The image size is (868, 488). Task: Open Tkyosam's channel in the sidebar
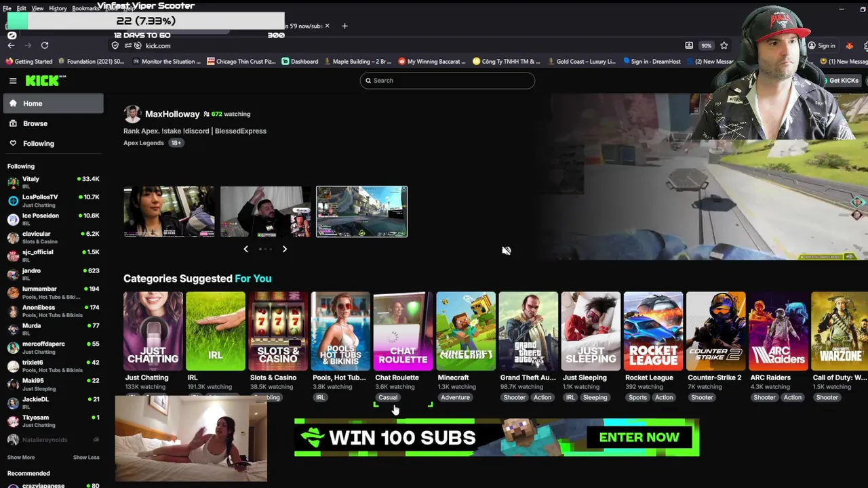coord(54,420)
